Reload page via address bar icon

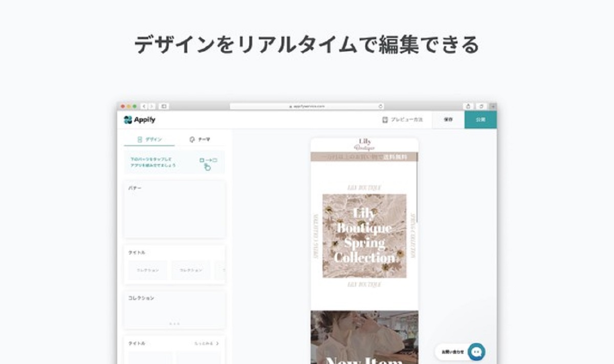(x=380, y=106)
